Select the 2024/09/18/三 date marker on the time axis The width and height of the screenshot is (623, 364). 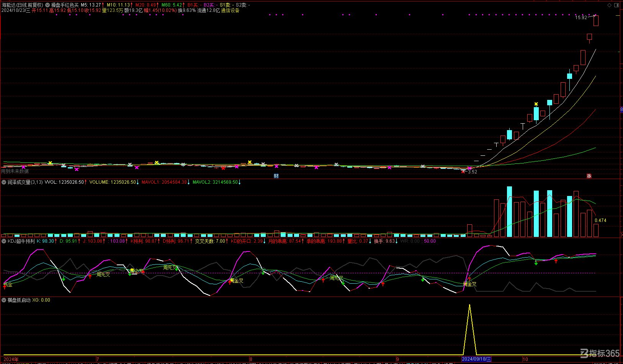tap(476, 359)
